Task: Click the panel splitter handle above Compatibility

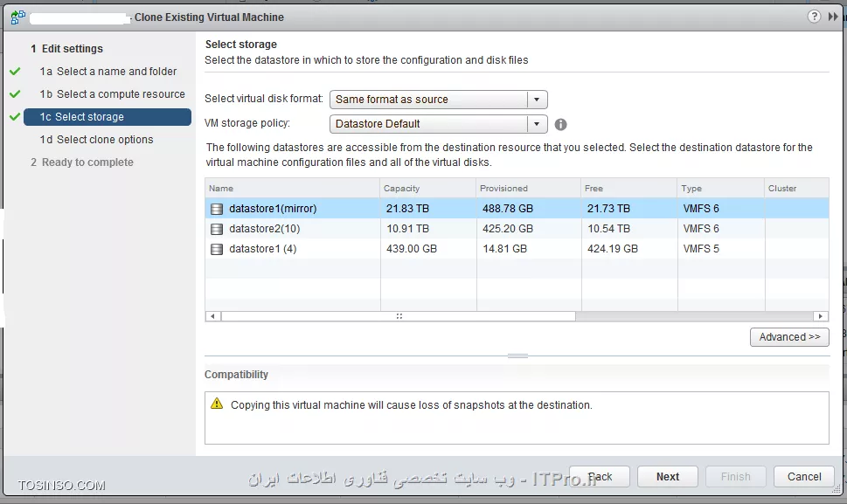Action: (x=517, y=356)
